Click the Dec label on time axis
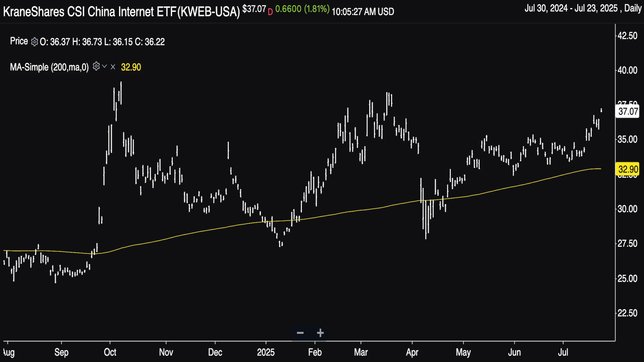Screen dimensions: 644x362 (215, 352)
